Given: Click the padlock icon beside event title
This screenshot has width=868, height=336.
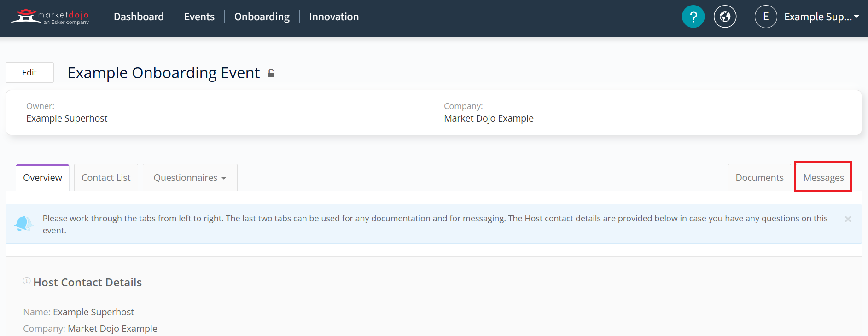Looking at the screenshot, I should pyautogui.click(x=271, y=73).
